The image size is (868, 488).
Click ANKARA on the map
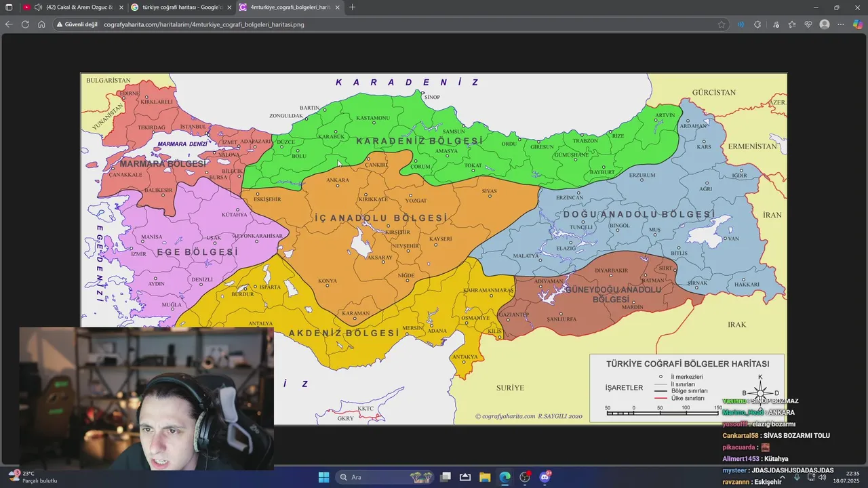(x=338, y=180)
